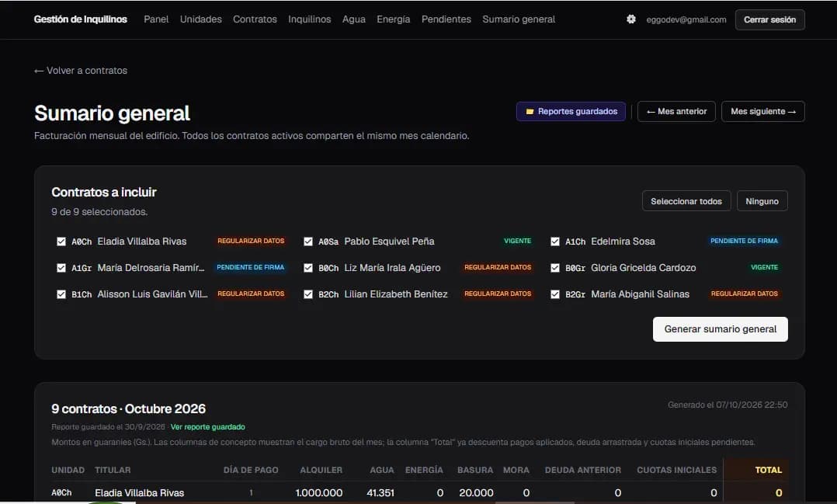This screenshot has height=504, width=837.
Task: Click the DEUDA ANTERIOR column header
Action: coord(583,470)
